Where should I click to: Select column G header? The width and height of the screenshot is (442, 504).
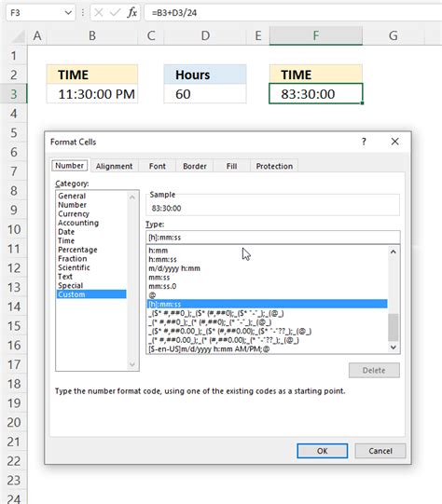tap(394, 35)
